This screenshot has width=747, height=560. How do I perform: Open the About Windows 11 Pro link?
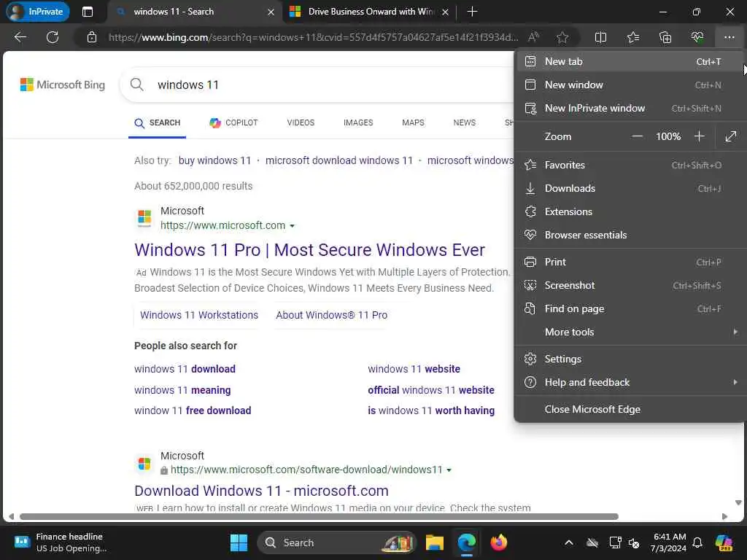tap(332, 315)
